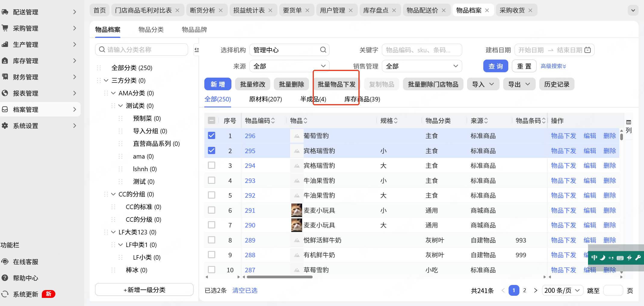Close the 库存盘点 tab

[x=394, y=11]
